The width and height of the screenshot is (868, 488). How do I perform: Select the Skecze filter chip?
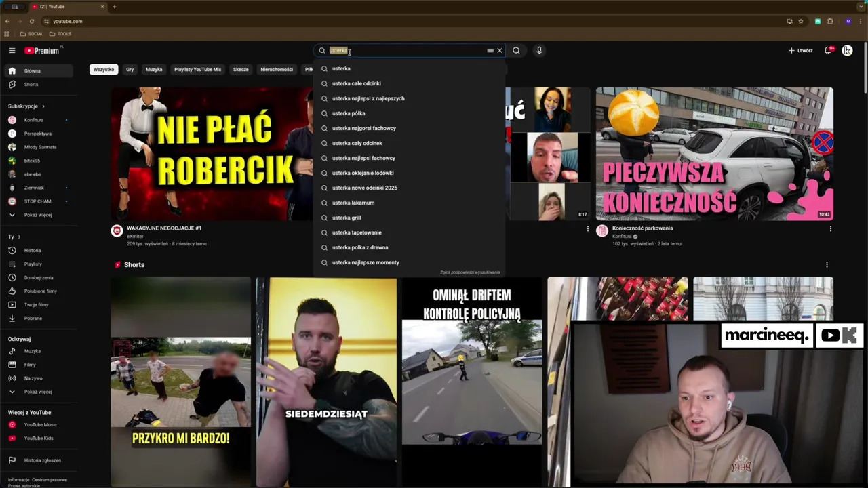241,69
